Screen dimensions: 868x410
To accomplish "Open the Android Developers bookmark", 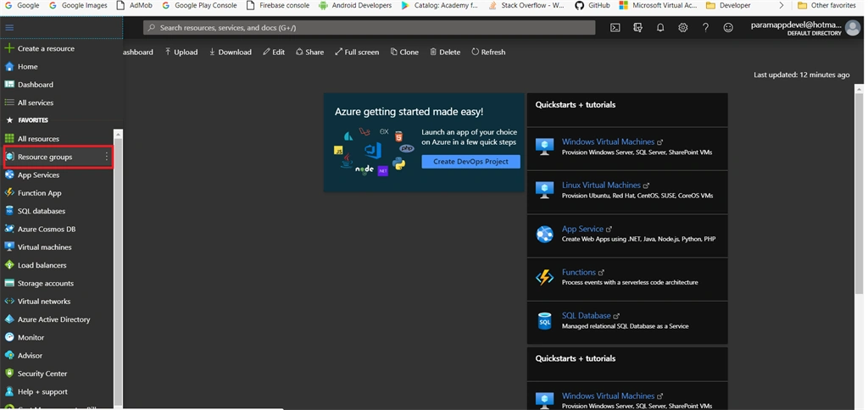I will [x=355, y=6].
